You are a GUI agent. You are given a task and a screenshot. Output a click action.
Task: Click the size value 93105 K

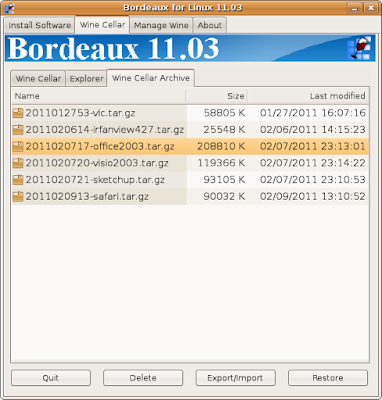224,180
